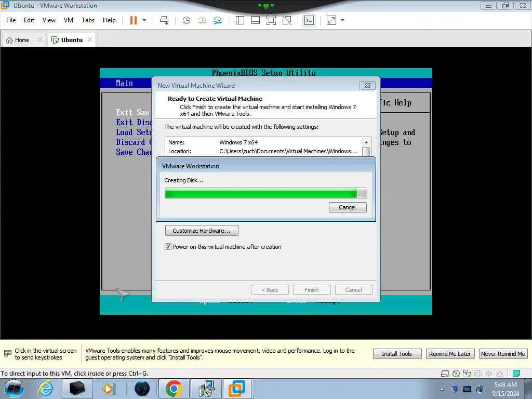Revert virtual machine to previous snapshot
Image resolution: width=532 pixels, height=399 pixels.
pyautogui.click(x=202, y=20)
